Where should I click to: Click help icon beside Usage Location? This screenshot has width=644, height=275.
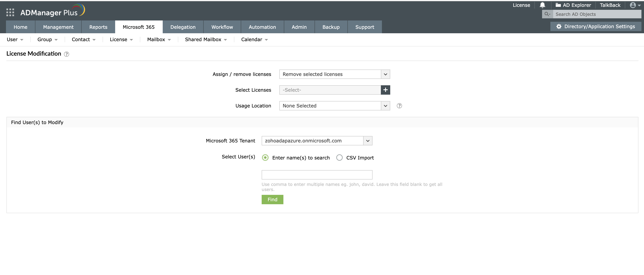pyautogui.click(x=399, y=106)
